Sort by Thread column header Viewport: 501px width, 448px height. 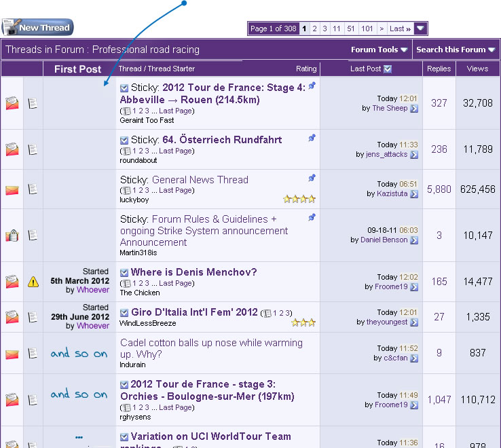[x=130, y=69]
